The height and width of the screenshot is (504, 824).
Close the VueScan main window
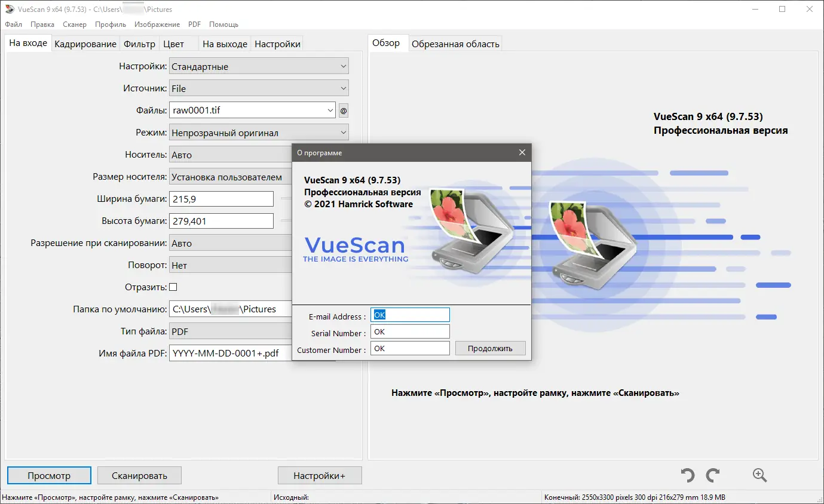810,9
